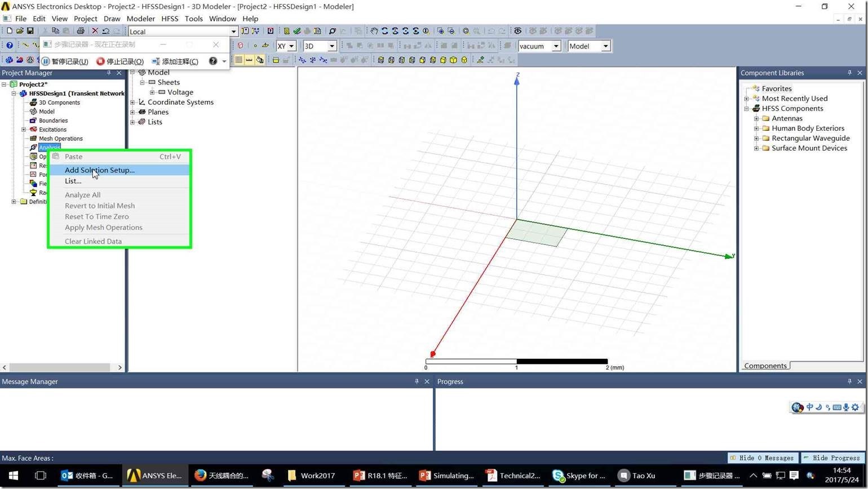
Task: Expand the Coordinate Systems node
Action: [x=132, y=103]
